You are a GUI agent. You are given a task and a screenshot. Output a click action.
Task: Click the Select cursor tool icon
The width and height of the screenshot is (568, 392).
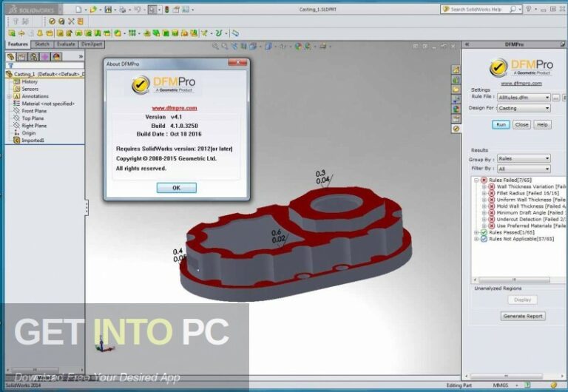(152, 10)
